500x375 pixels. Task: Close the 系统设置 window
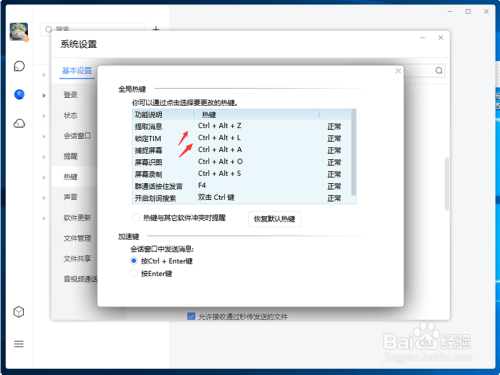coord(441,38)
